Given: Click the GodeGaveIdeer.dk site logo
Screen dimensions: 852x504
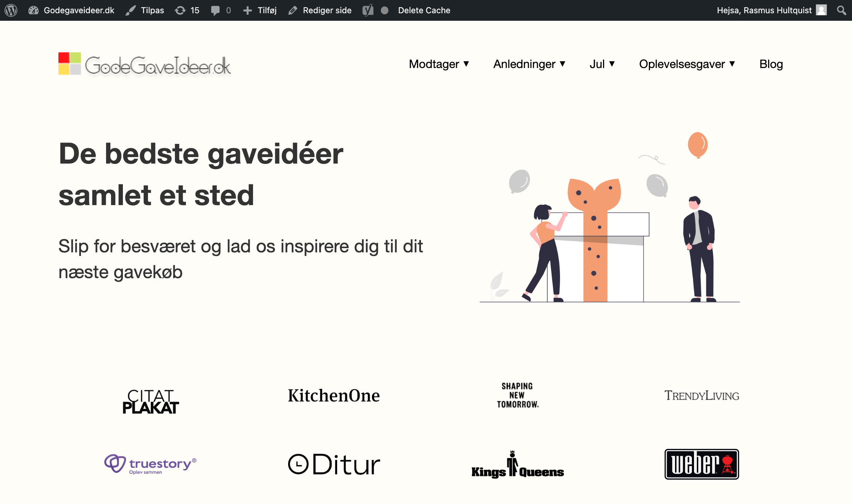Looking at the screenshot, I should tap(144, 64).
